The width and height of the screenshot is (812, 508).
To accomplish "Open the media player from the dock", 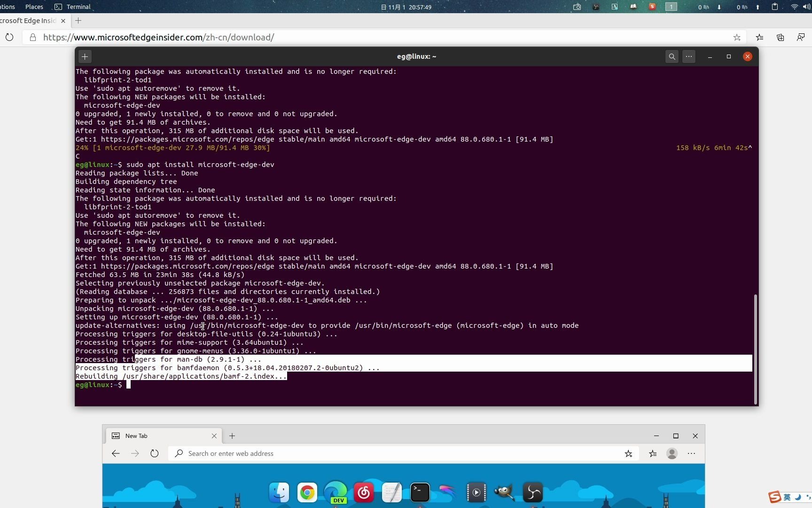I will point(476,492).
